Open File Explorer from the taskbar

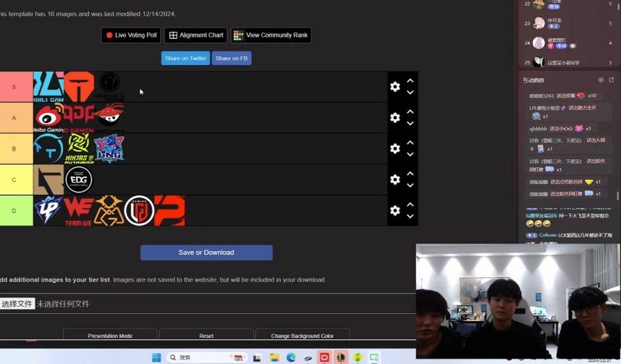coord(274,358)
